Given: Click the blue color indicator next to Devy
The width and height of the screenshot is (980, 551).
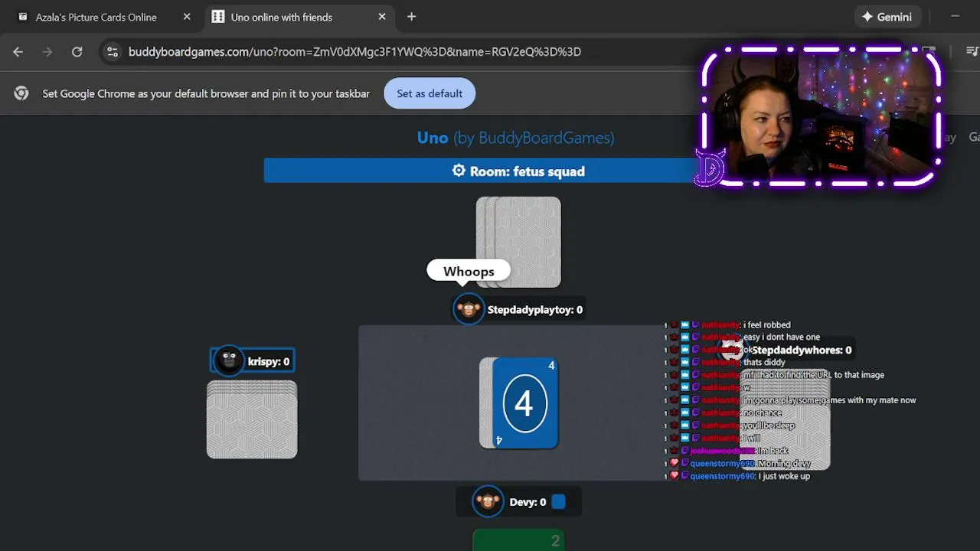Looking at the screenshot, I should click(559, 502).
